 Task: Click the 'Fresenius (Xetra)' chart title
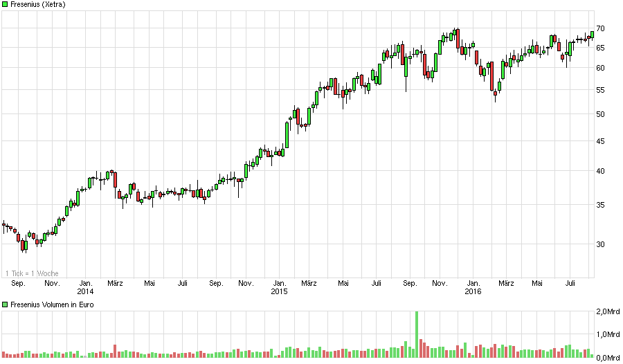coord(38,4)
